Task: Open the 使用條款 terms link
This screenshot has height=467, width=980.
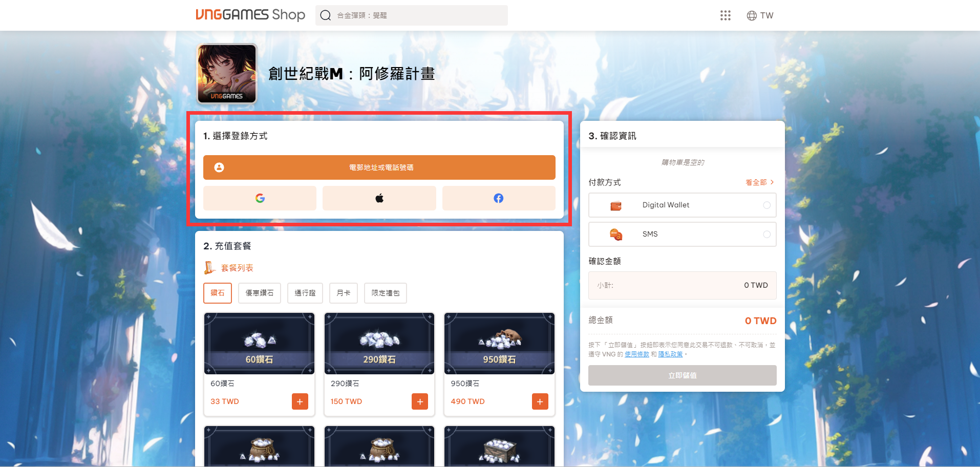Action: point(636,354)
